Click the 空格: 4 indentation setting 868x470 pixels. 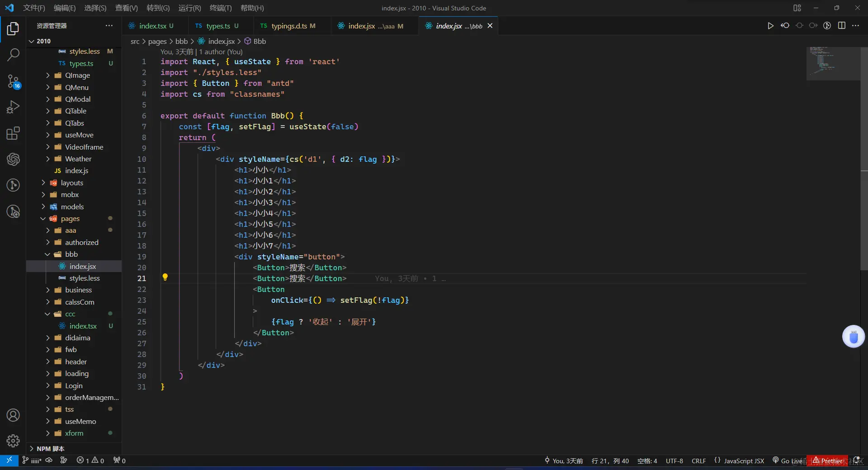[647, 461]
